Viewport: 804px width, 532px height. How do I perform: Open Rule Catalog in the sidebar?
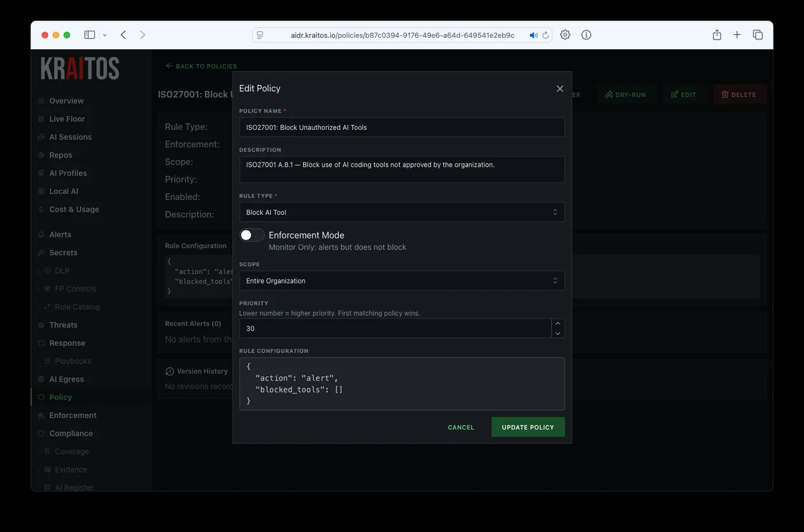77,307
